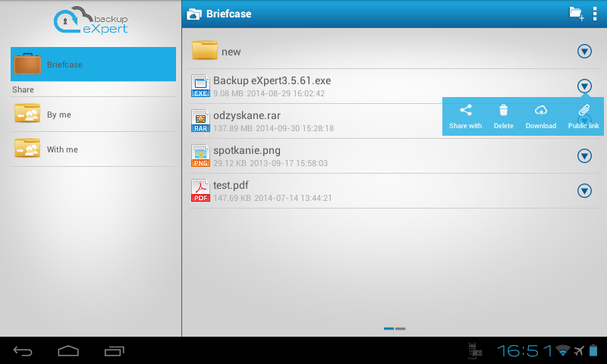Tap the screenshot notification icon in status bar
The image size is (607, 364).
[474, 351]
